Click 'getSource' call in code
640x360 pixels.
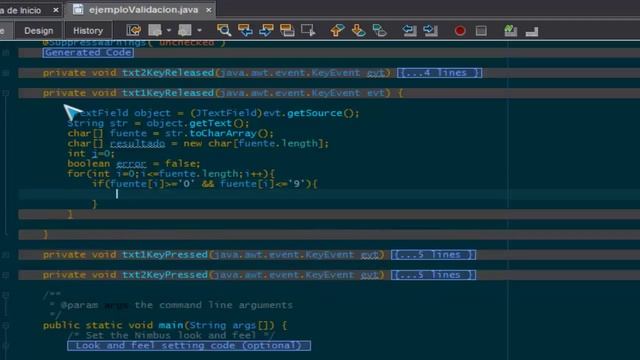tap(315, 113)
